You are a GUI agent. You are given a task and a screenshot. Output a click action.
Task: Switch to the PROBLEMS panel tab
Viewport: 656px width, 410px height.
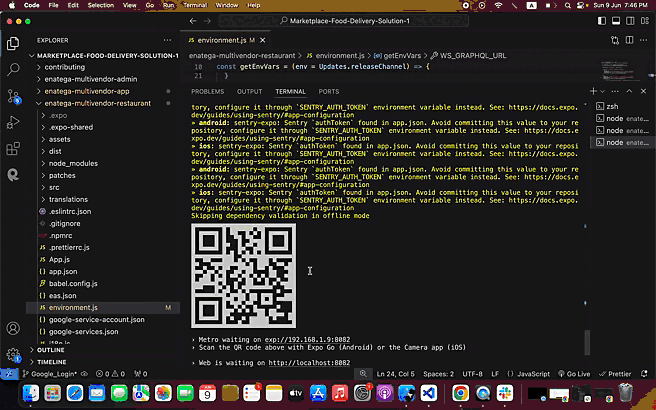[x=208, y=91]
